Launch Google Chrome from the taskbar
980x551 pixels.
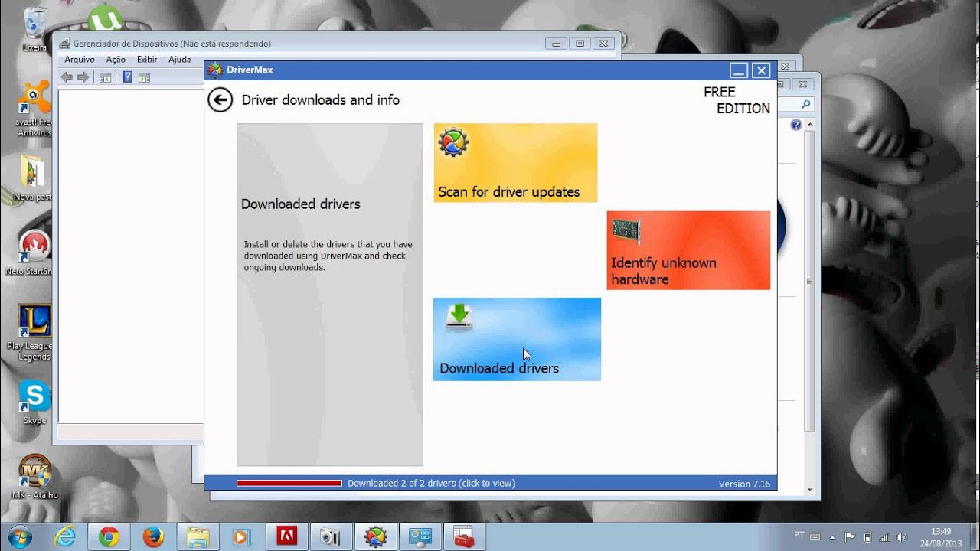pos(109,537)
